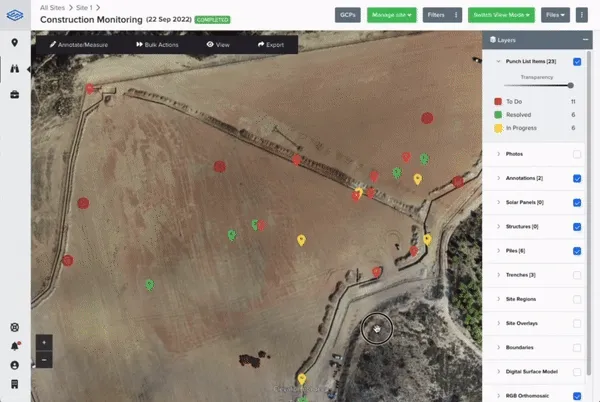Toggle the Structures layer checkbox

[577, 227]
